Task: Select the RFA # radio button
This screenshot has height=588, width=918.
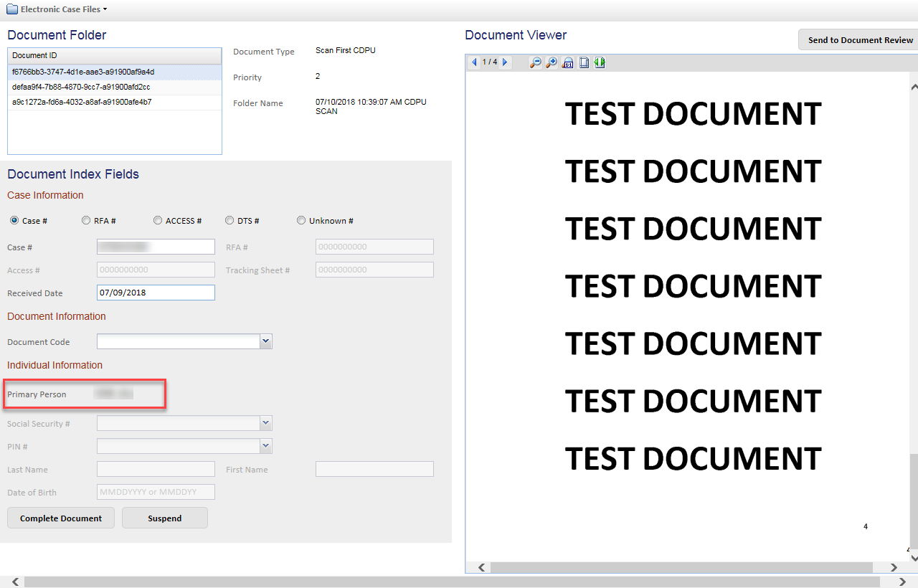Action: coord(86,221)
